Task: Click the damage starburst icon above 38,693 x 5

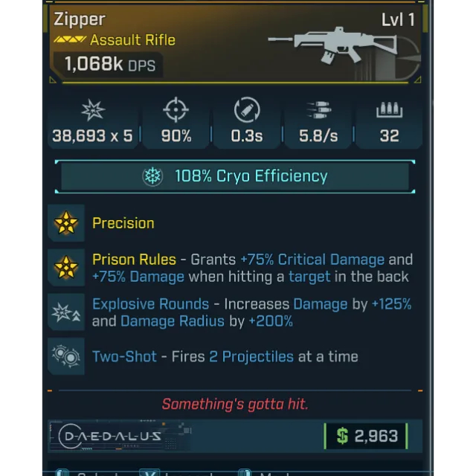Action: pos(93,110)
